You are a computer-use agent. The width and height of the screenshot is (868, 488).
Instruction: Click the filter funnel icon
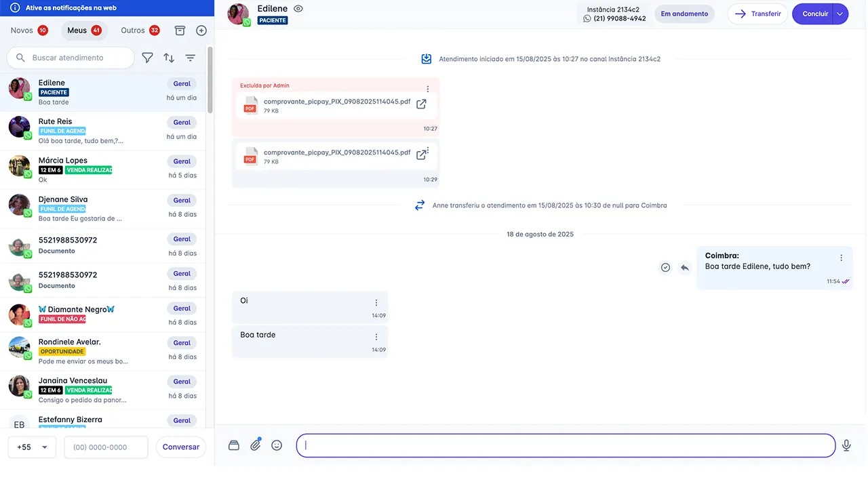(147, 58)
